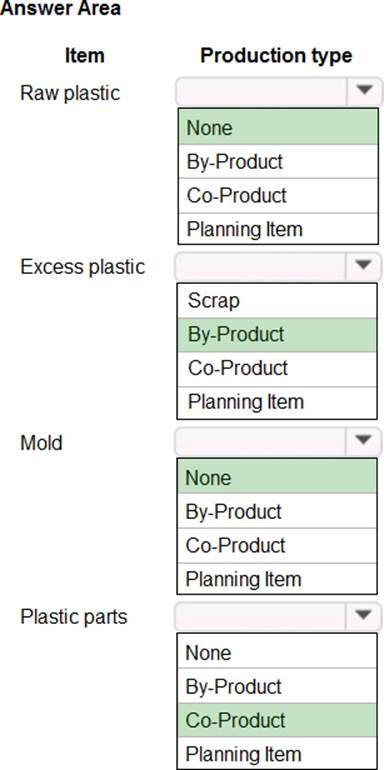Screen dimensions: 384x770
Task: Select Planning Item under Mold
Action: tap(278, 578)
